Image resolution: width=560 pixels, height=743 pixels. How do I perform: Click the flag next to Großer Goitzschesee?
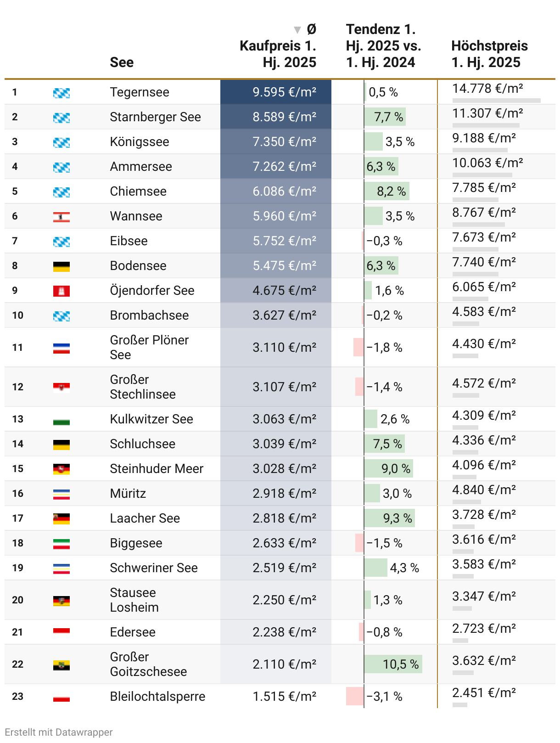click(x=62, y=665)
